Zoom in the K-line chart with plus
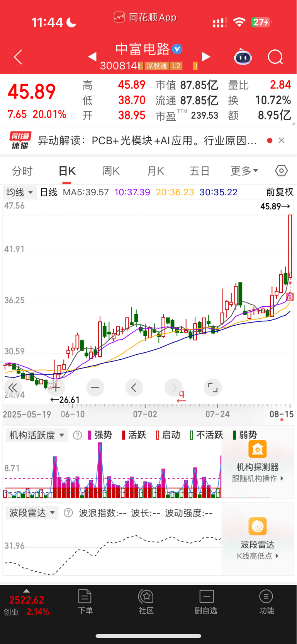This screenshot has width=297, height=644. click(56, 388)
